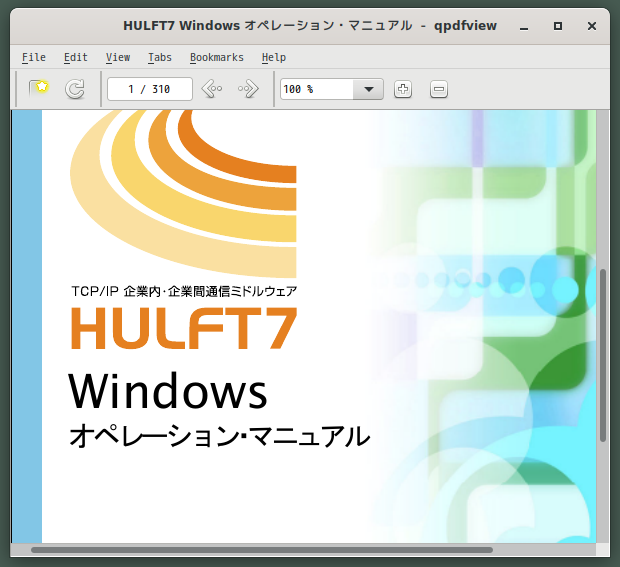This screenshot has width=620, height=567.
Task: Expand the zoom level dropdown arrow
Action: [369, 89]
